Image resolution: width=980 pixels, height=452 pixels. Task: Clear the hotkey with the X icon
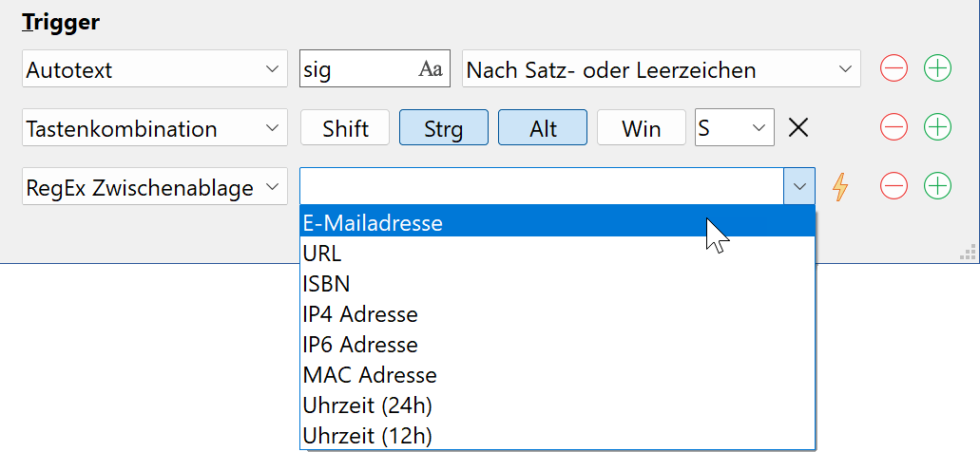798,127
